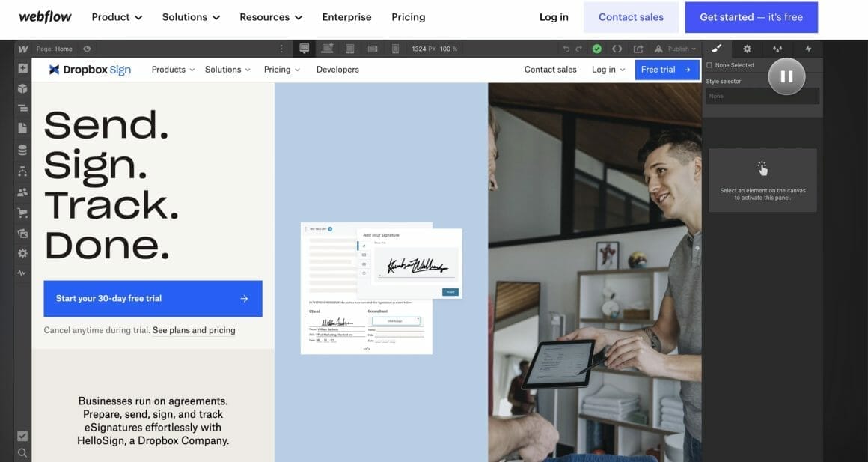The width and height of the screenshot is (868, 462).
Task: Open the Ecommerce shopping cart icon
Action: click(22, 213)
